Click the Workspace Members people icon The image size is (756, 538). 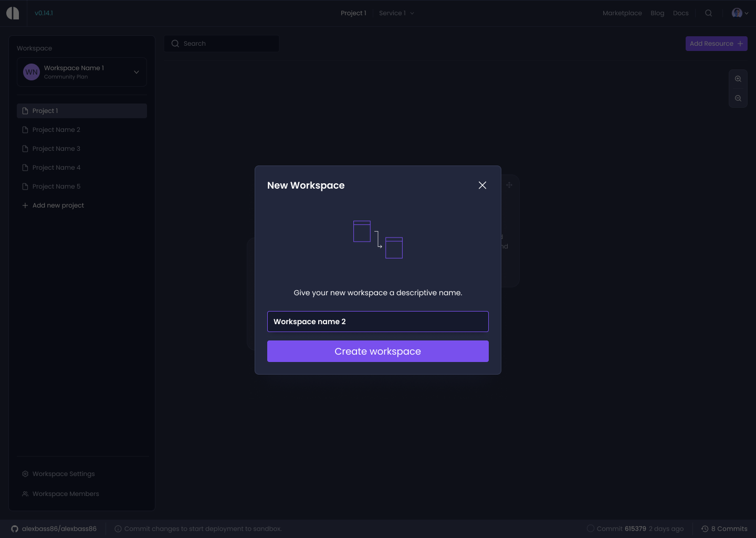point(25,493)
